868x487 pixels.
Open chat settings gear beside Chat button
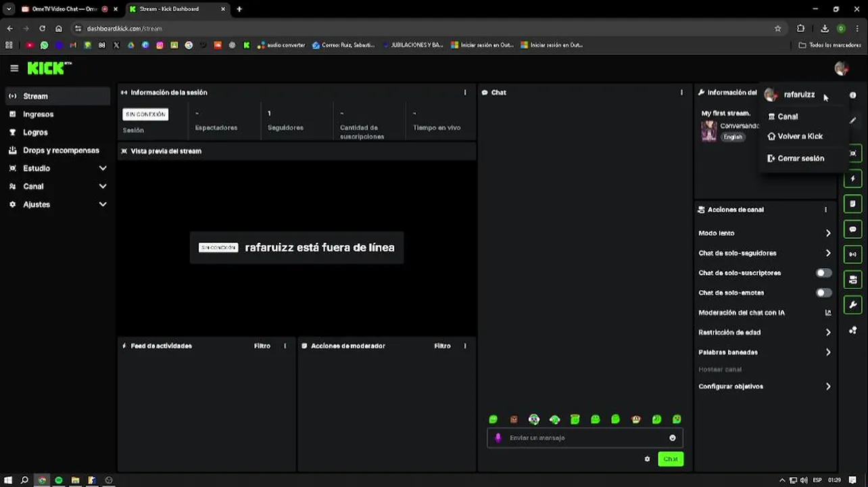coord(647,459)
